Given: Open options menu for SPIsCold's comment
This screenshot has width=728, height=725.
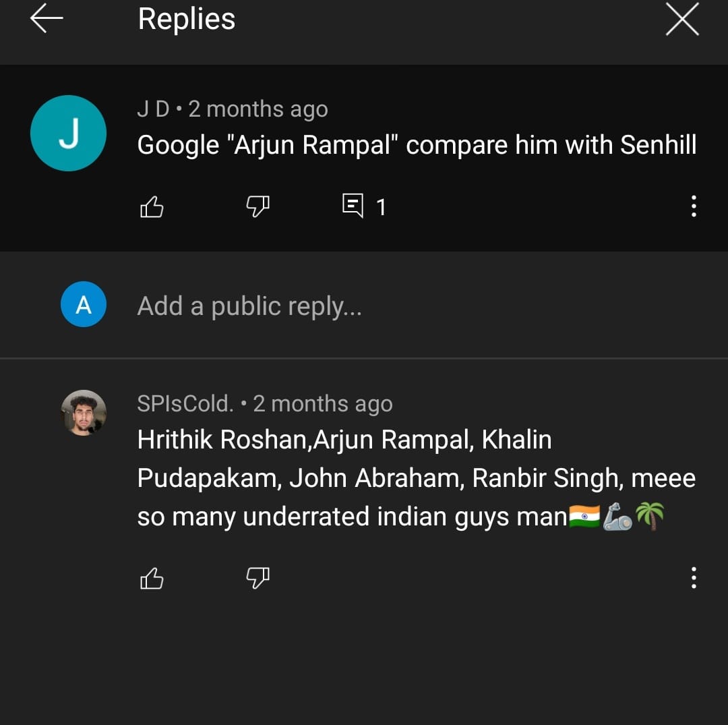Looking at the screenshot, I should coord(694,578).
